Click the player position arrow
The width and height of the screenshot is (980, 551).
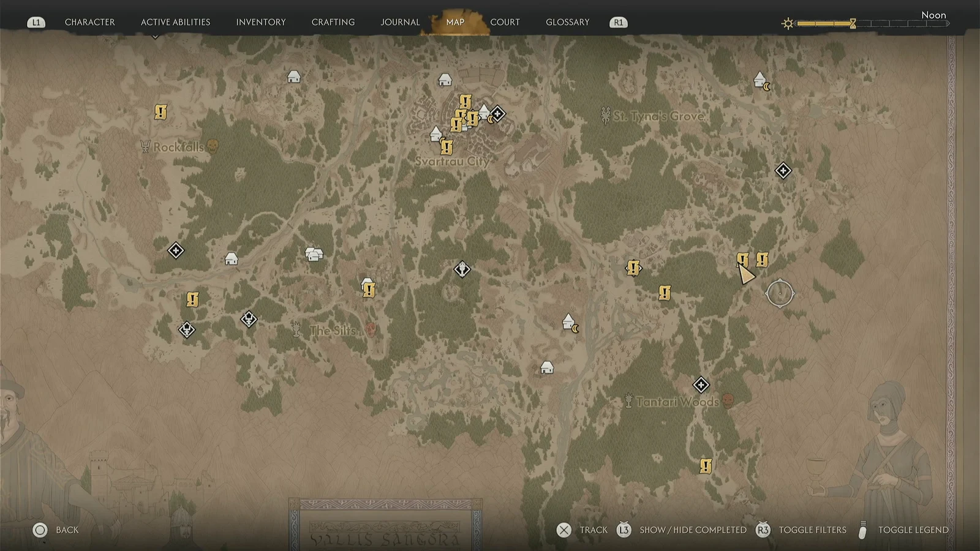pos(745,274)
